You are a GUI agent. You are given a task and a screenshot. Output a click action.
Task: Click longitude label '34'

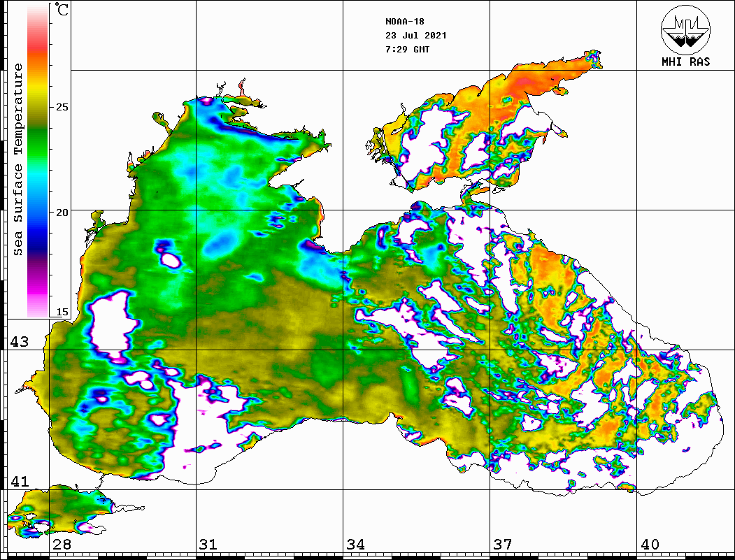coord(355,545)
